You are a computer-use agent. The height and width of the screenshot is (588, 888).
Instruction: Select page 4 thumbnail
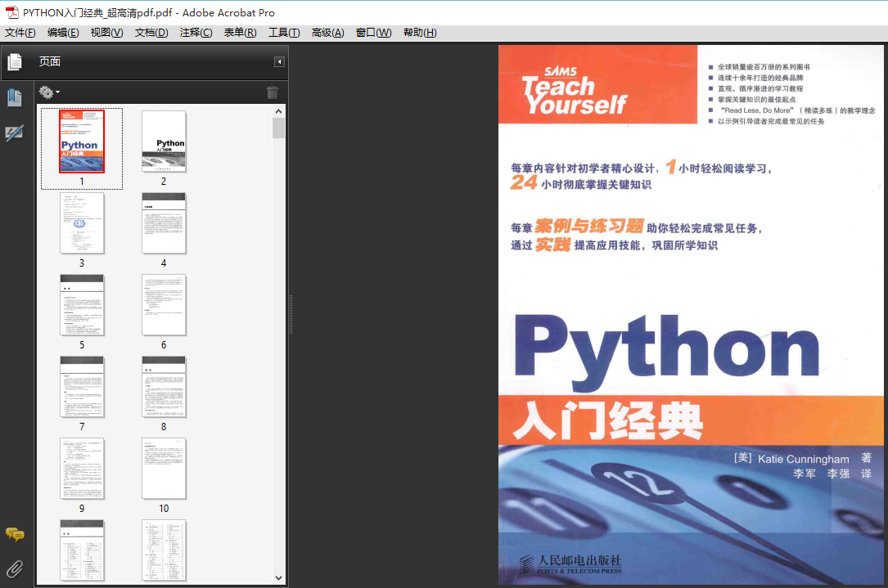[164, 223]
